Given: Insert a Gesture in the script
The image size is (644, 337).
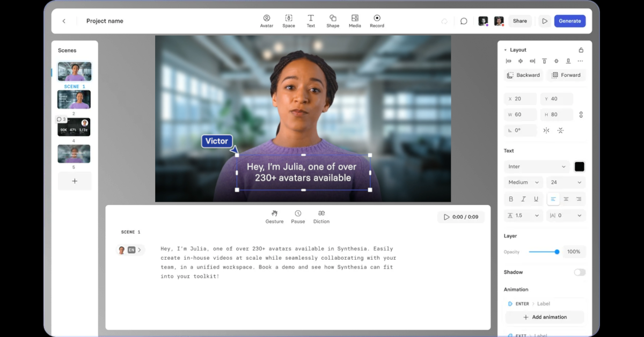Looking at the screenshot, I should (274, 217).
